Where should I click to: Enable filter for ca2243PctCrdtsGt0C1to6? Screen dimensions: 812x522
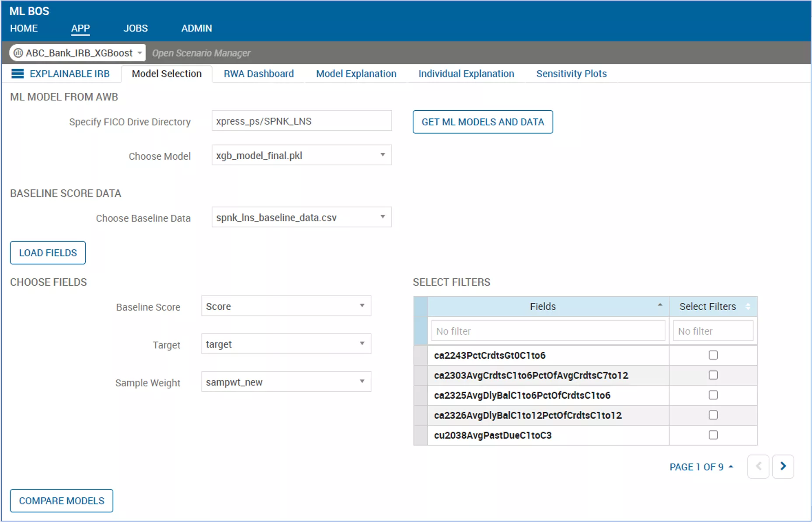coord(713,355)
